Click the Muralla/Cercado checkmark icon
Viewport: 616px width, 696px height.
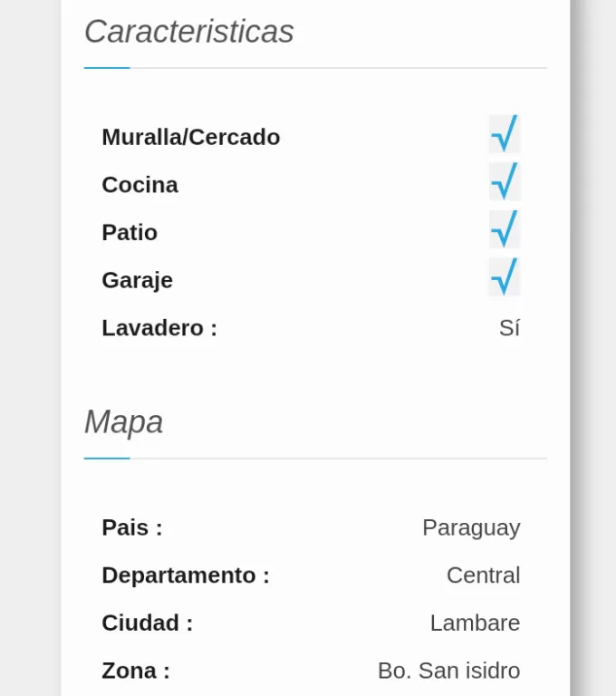pyautogui.click(x=505, y=133)
